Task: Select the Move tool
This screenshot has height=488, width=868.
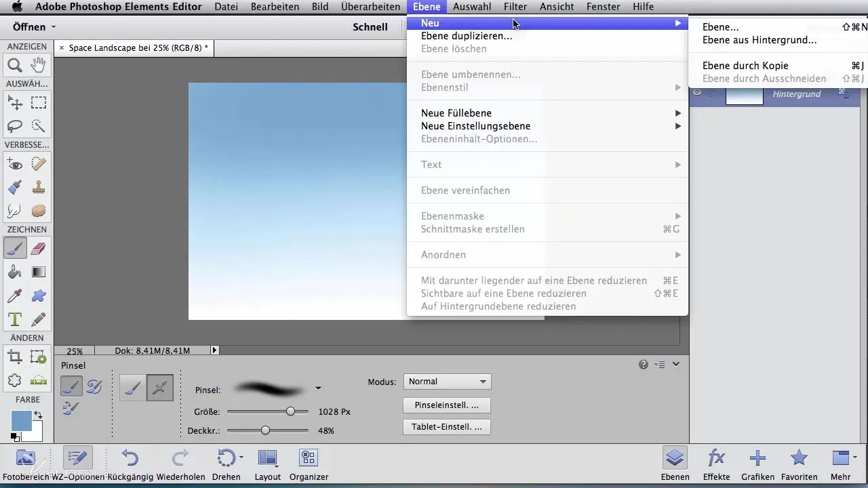Action: tap(15, 103)
